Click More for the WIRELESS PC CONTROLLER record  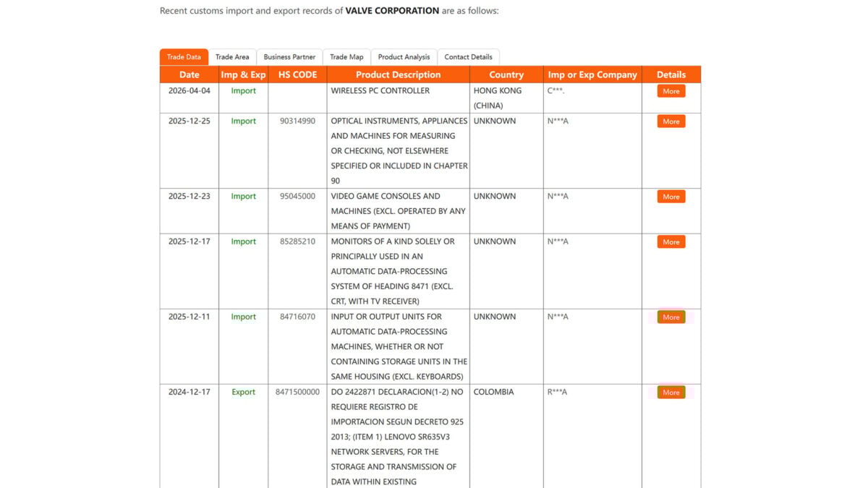[671, 91]
